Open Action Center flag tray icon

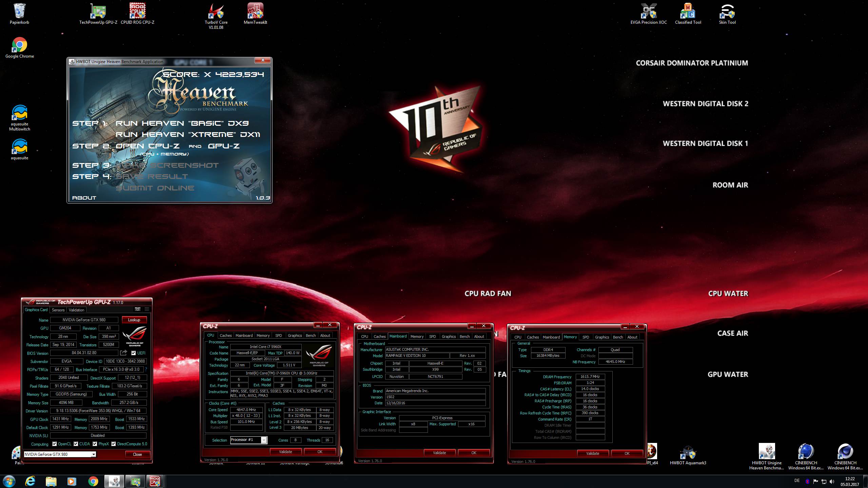pyautogui.click(x=815, y=481)
